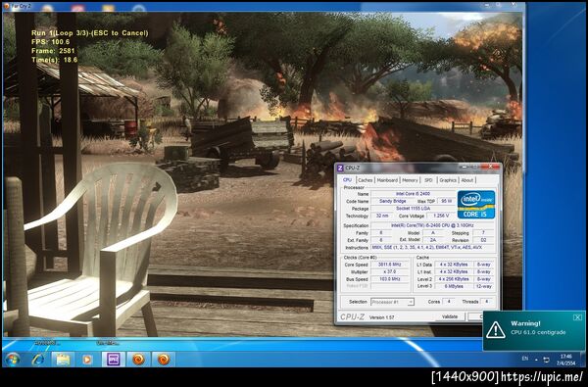Click the Specification field text
Viewport: 588px width, 387px height.
[432, 225]
